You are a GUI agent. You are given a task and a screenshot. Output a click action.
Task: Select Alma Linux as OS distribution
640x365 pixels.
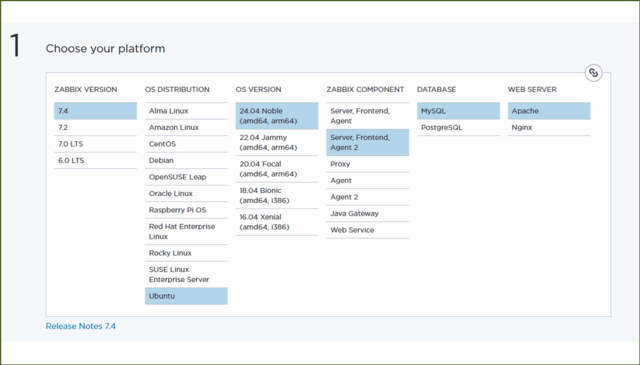tap(186, 111)
